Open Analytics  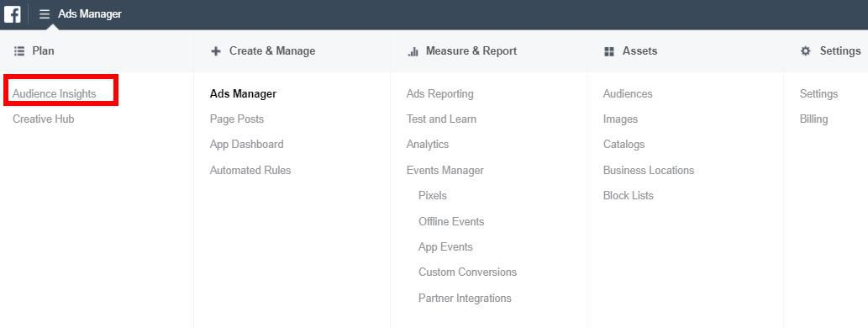[x=428, y=144]
